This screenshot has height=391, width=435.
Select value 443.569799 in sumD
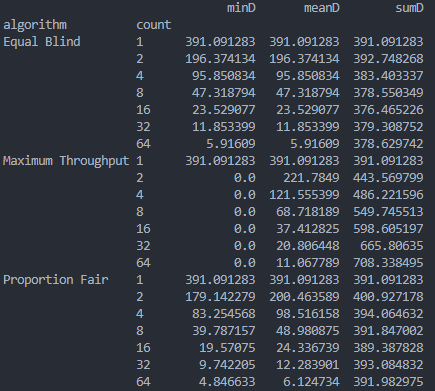(388, 178)
